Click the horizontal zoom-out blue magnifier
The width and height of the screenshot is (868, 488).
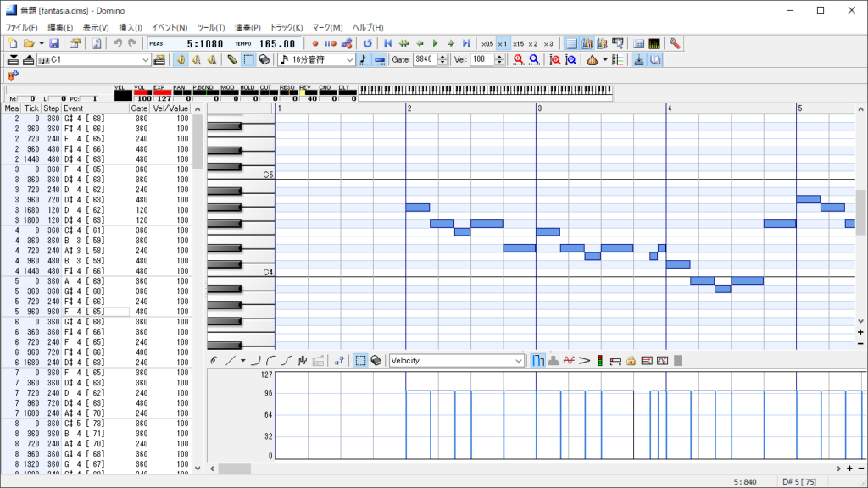(x=534, y=60)
